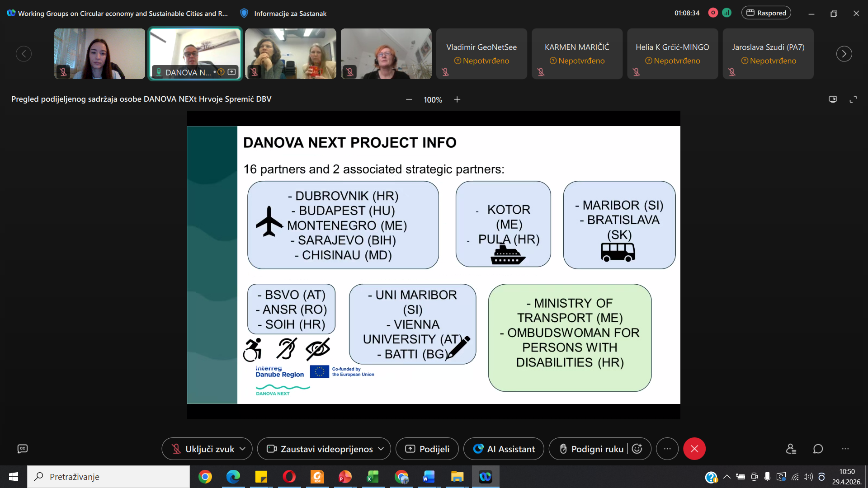
Task: Open Sticky Notes yellow taskbar icon
Action: pyautogui.click(x=261, y=477)
